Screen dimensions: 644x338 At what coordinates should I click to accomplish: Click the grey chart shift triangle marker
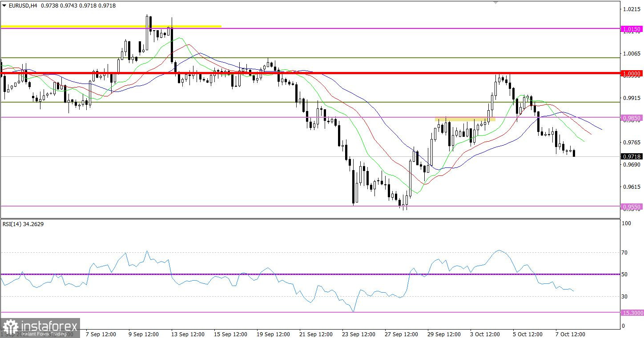point(496,2)
